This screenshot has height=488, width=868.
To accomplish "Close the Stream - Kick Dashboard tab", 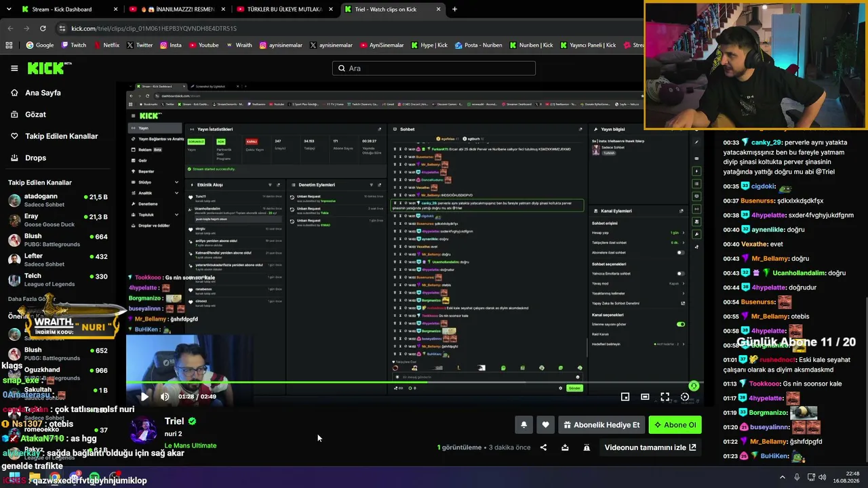I will click(x=115, y=9).
